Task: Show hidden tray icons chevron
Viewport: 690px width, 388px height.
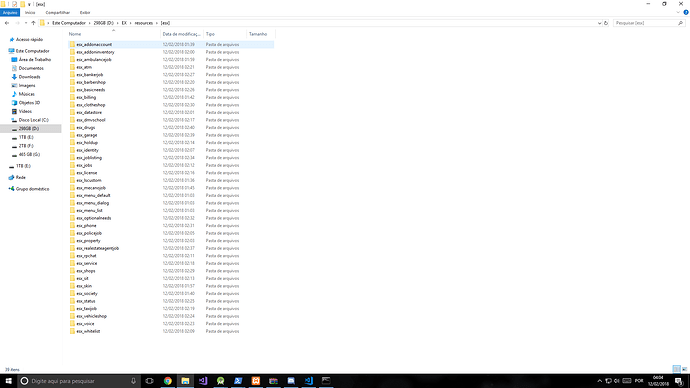Action: [x=599, y=381]
